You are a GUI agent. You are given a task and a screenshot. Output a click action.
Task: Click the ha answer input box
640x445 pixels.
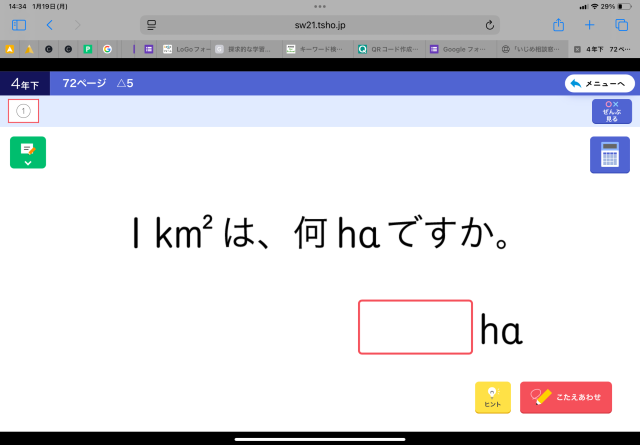click(415, 327)
